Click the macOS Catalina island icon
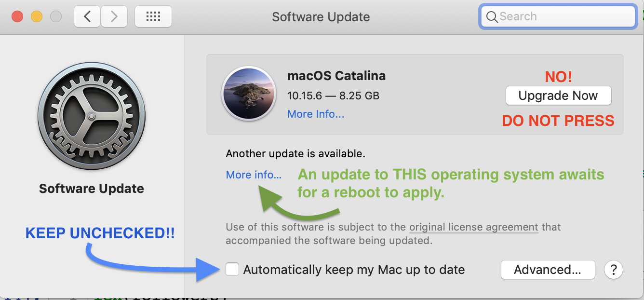 click(x=248, y=93)
